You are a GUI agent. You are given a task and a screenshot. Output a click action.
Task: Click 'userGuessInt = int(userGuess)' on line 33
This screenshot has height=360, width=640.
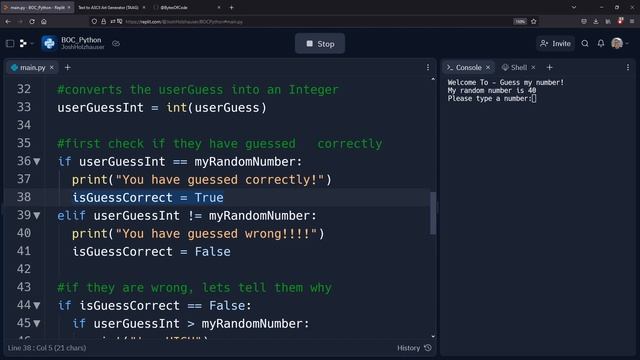click(162, 108)
